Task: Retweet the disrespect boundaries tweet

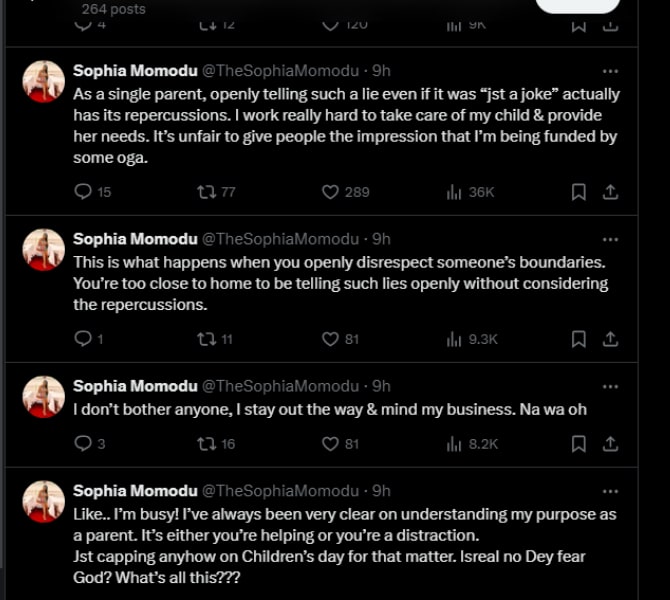Action: coord(207,339)
